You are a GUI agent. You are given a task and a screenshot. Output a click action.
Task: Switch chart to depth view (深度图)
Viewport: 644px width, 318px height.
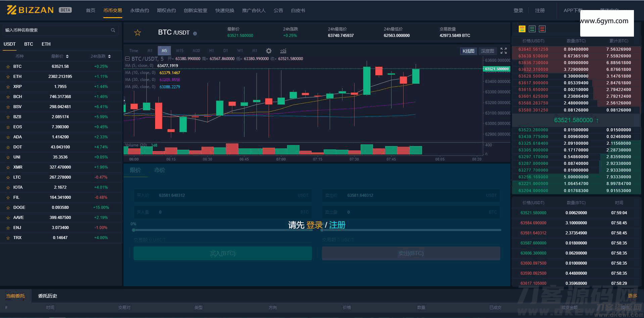tap(487, 51)
